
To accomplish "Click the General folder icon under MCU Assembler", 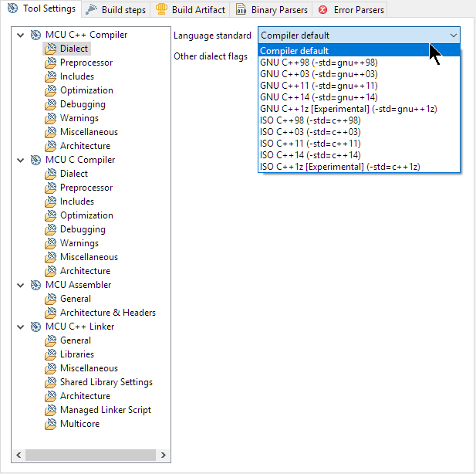I will 50,299.
